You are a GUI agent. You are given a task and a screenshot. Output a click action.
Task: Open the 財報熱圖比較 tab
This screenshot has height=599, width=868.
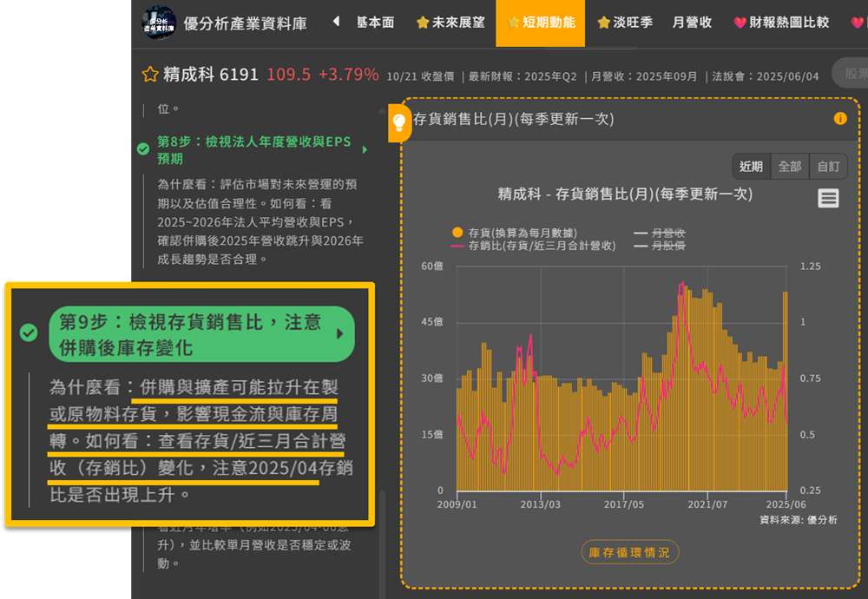point(780,23)
